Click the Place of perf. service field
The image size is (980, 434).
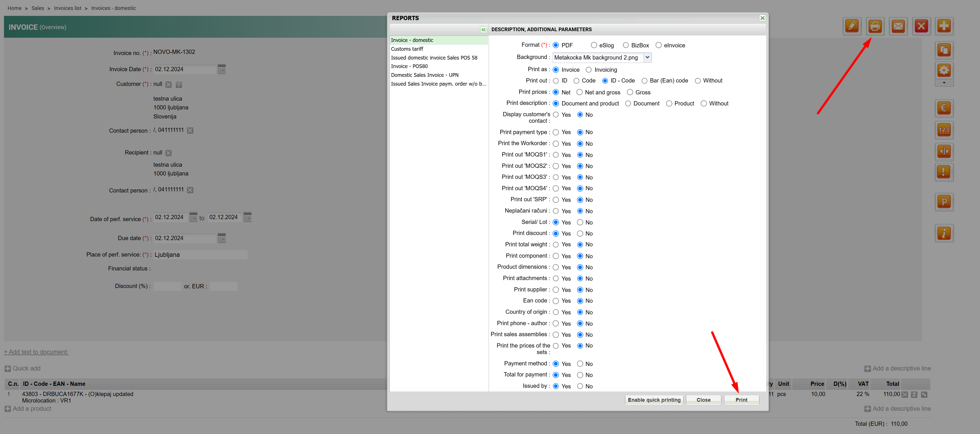(200, 255)
